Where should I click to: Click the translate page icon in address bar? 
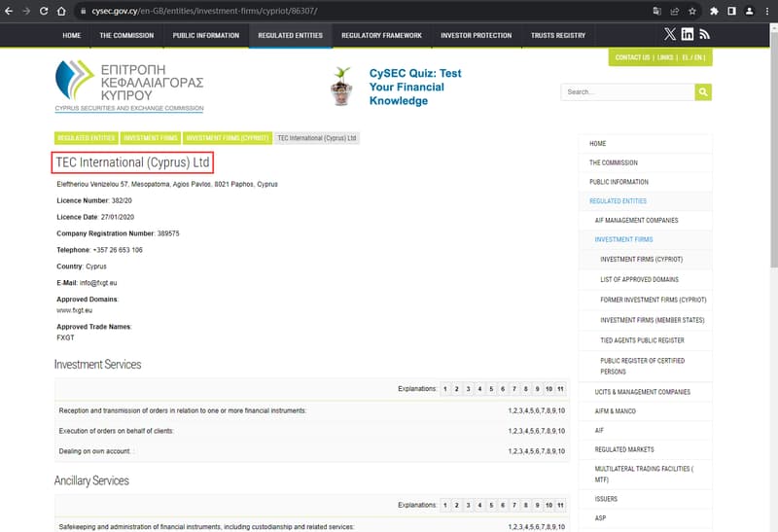click(657, 11)
